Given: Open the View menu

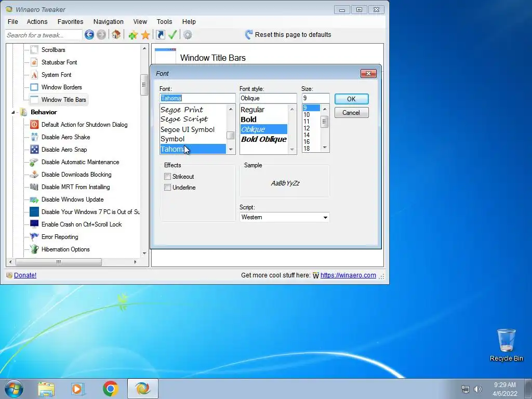Looking at the screenshot, I should tap(140, 22).
